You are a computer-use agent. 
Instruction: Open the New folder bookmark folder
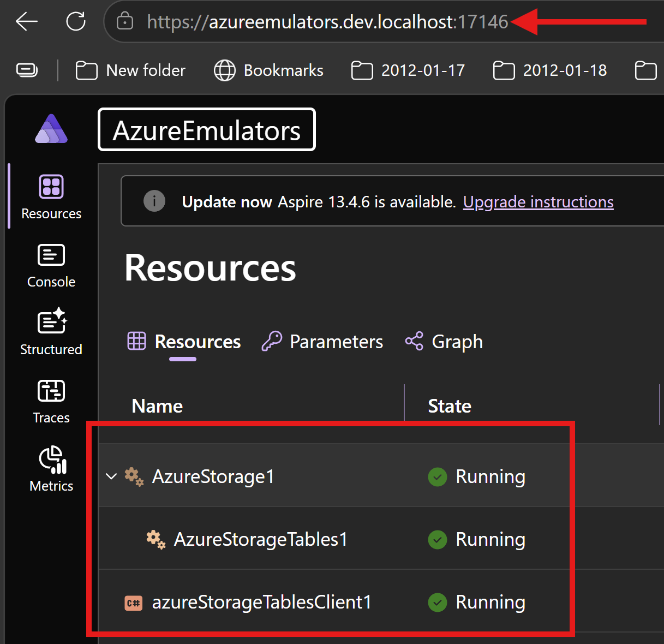tap(130, 70)
